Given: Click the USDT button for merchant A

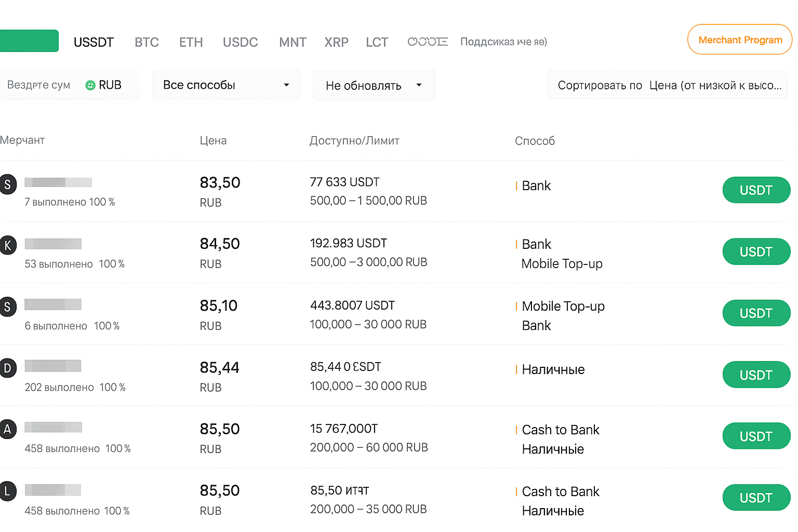Looking at the screenshot, I should click(756, 436).
